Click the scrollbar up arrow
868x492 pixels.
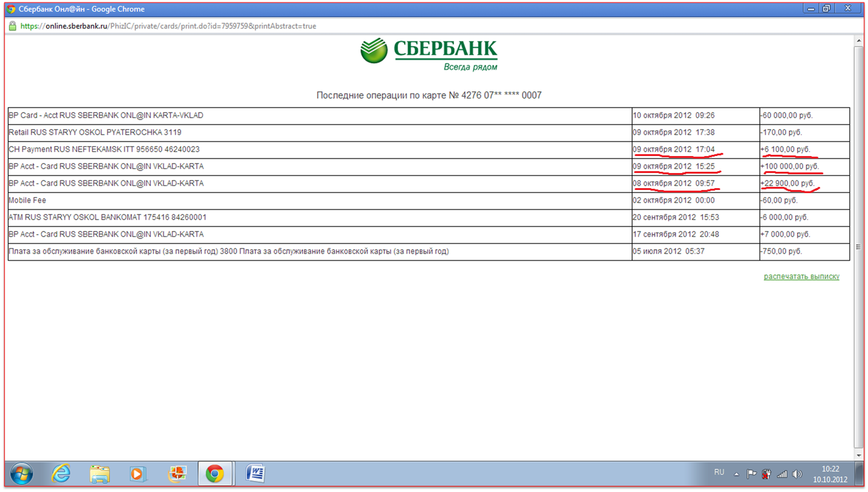[x=859, y=40]
